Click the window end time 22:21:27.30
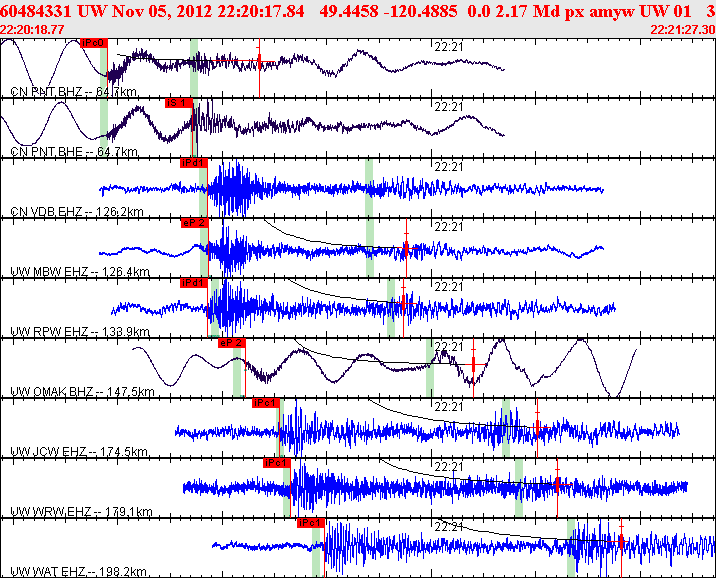 coord(683,30)
